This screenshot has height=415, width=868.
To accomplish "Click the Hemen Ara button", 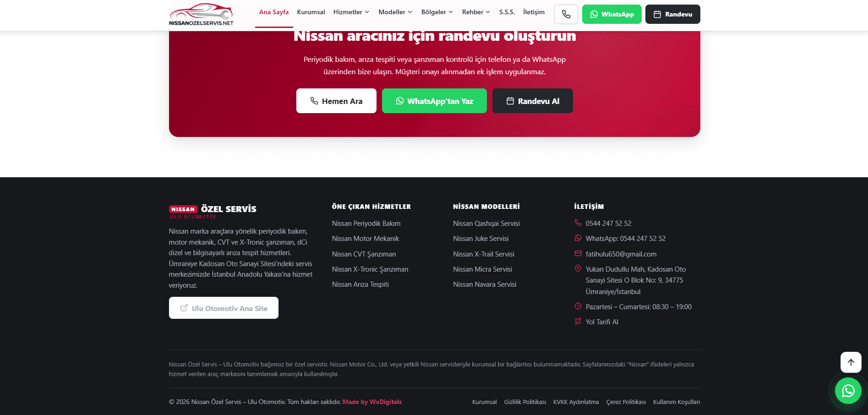I will (x=336, y=101).
